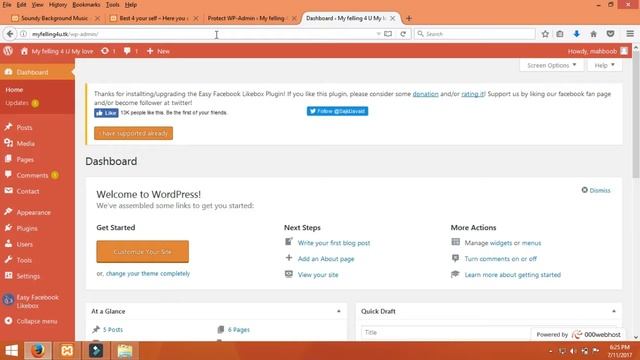Open Howdy, mahboob account menu
The width and height of the screenshot is (640, 360).
click(598, 51)
